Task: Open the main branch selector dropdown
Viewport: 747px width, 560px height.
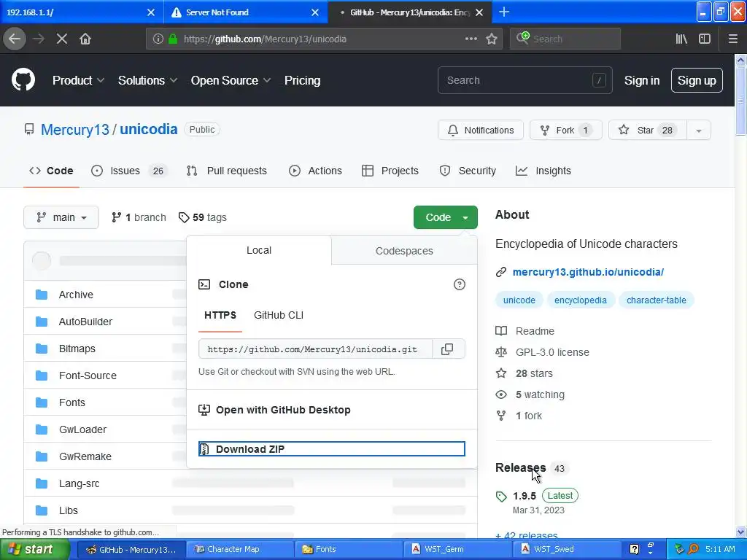Action: (61, 217)
